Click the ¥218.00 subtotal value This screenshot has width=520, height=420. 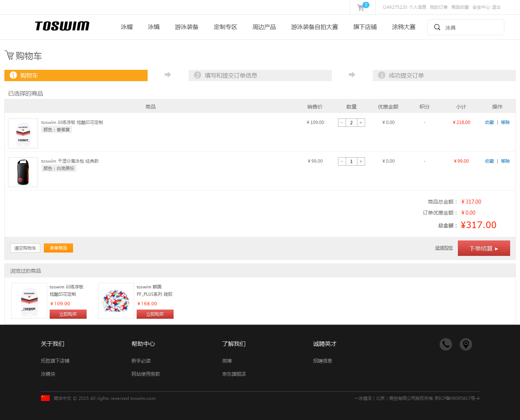(462, 122)
